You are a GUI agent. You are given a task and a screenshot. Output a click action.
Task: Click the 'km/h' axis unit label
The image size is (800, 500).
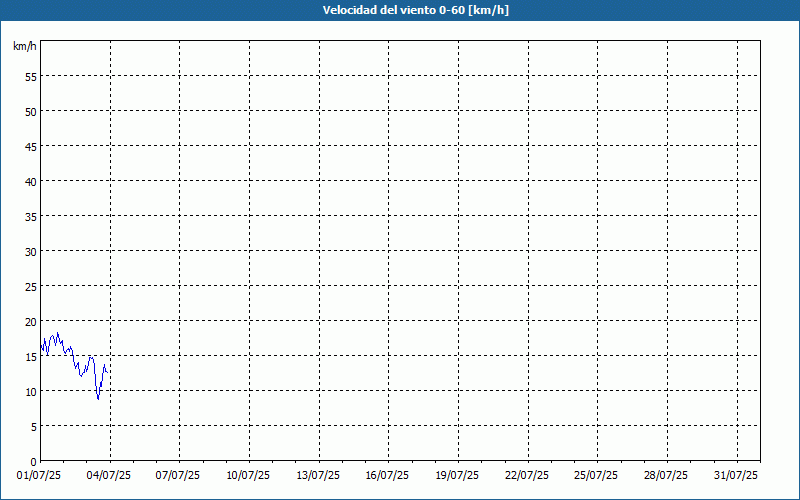click(25, 46)
